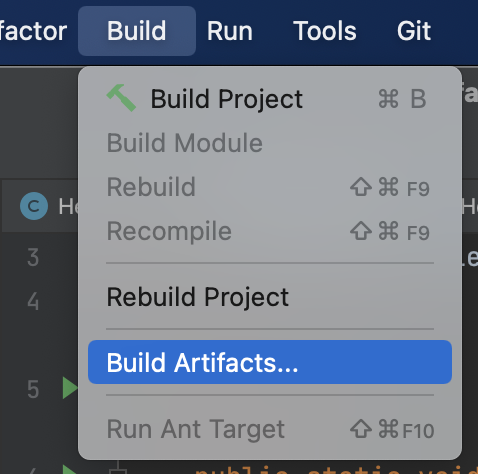The height and width of the screenshot is (474, 478).
Task: Click line number 5 in the gutter
Action: coord(33,389)
